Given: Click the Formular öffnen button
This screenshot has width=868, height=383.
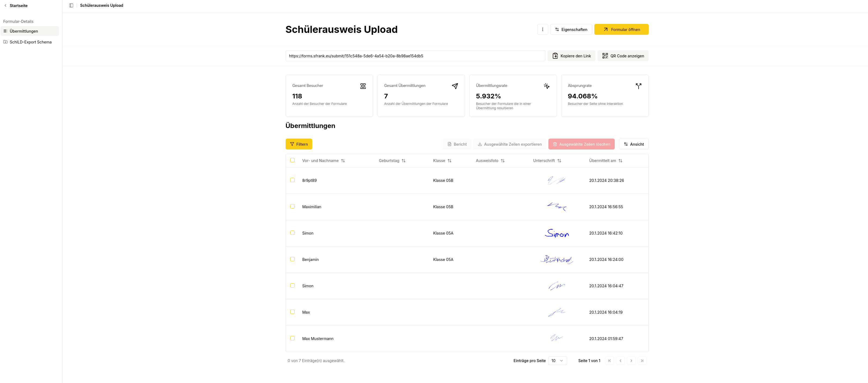Looking at the screenshot, I should tap(621, 29).
